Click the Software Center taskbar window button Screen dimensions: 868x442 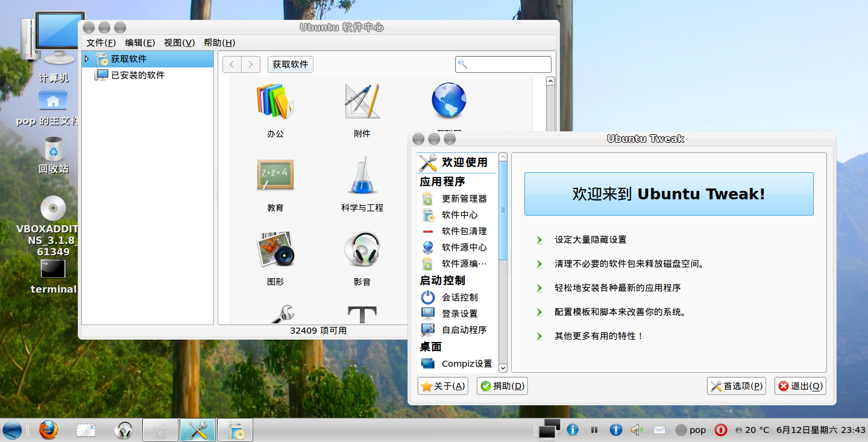pyautogui.click(x=235, y=430)
